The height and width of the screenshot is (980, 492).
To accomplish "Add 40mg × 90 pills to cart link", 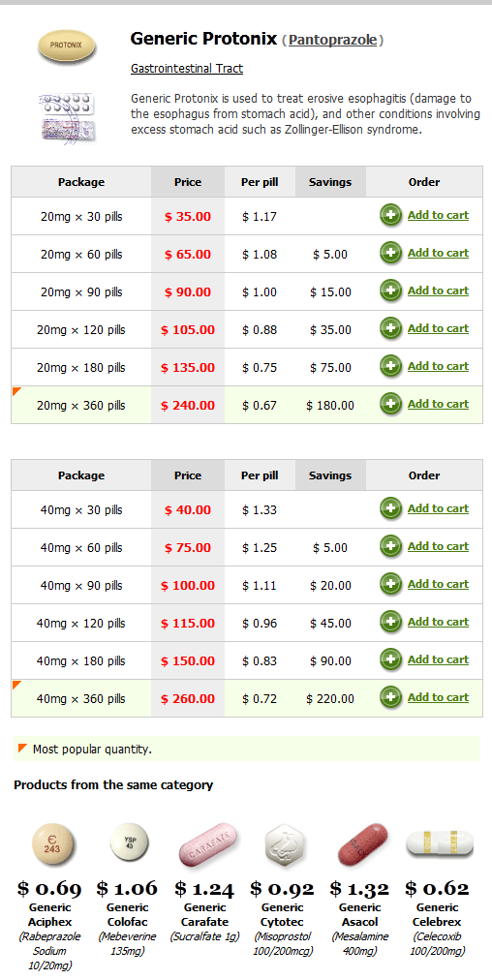I will pyautogui.click(x=438, y=584).
